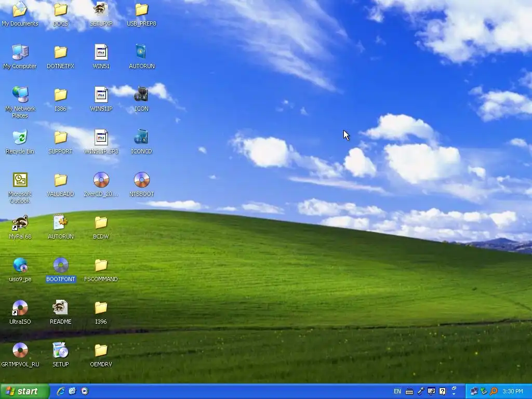This screenshot has height=399, width=532.
Task: Select the uiso9_pe installer icon
Action: [x=20, y=270]
